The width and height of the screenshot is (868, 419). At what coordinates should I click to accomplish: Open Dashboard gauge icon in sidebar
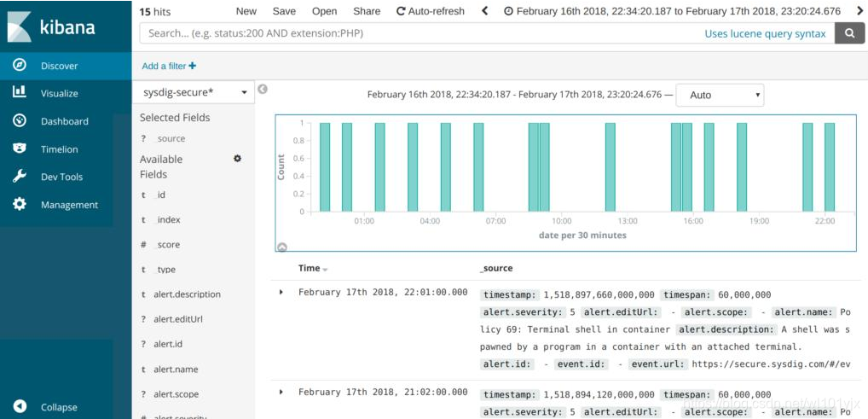pos(20,121)
